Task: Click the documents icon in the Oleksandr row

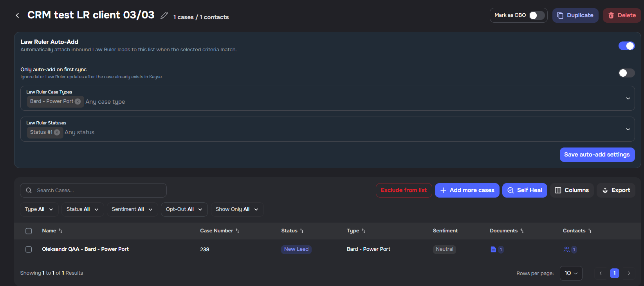Action: click(493, 250)
